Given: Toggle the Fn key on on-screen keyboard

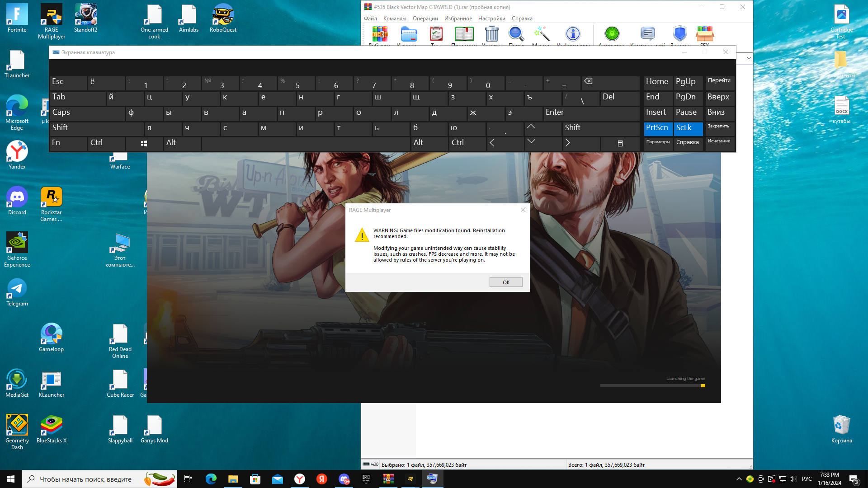Looking at the screenshot, I should [68, 143].
